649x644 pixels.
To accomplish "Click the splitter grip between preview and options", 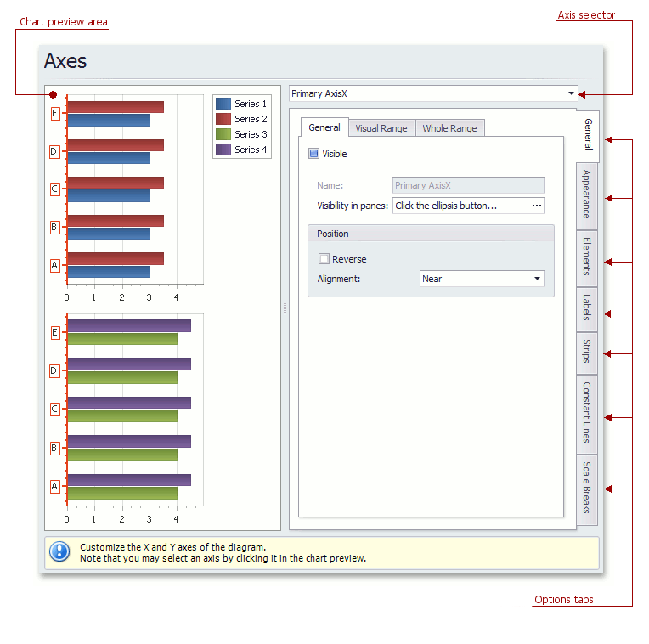I will 285,311.
